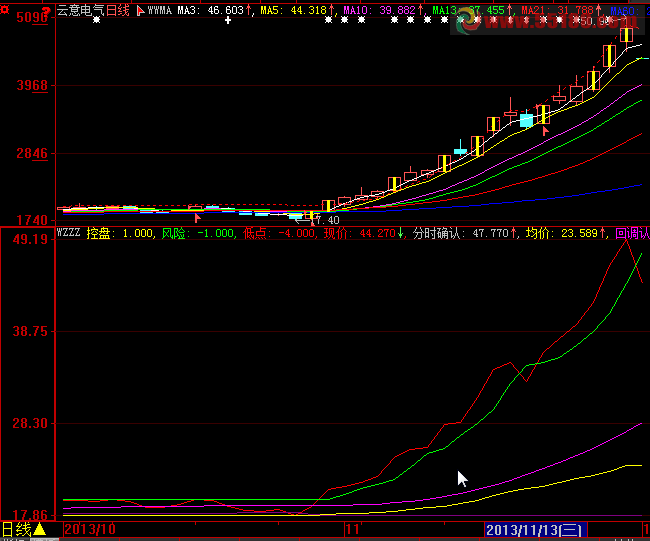Screen dimensions: 650x541
Task: Click the 2013/11/13 date marker on timeline
Action: [x=535, y=529]
